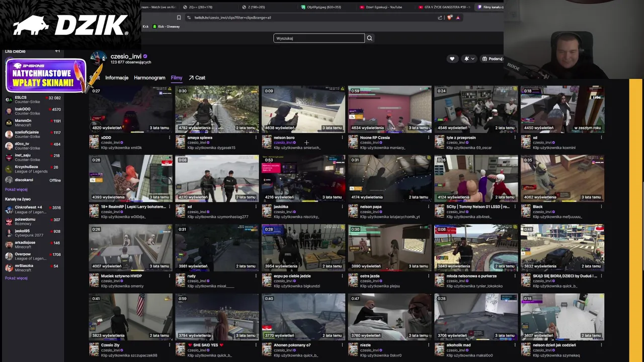Viewport: 644px width, 362px height.
Task: Open site settings icon in address bar
Action: pyautogui.click(x=189, y=18)
